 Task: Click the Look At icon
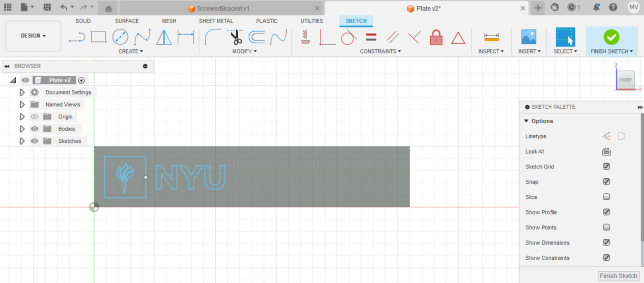[606, 152]
